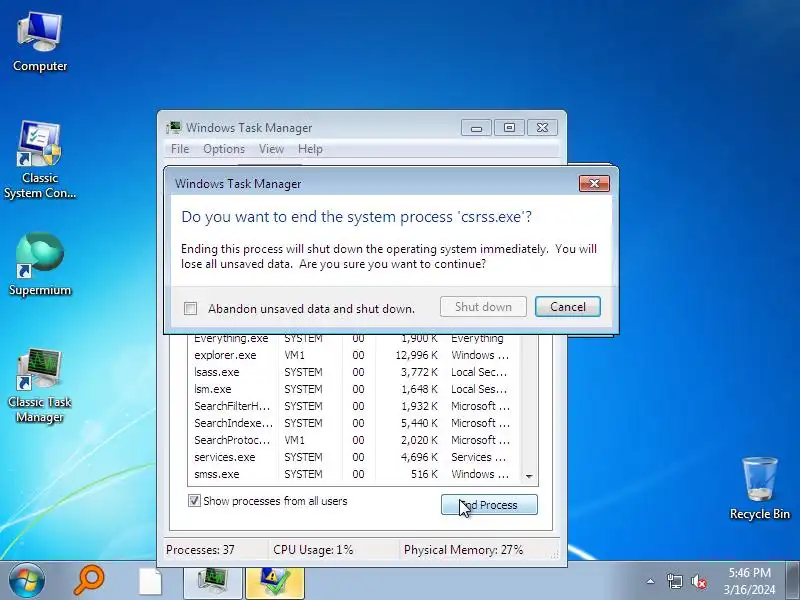Viewport: 800px width, 600px height.
Task: Select the smss.exe process row
Action: (x=355, y=474)
